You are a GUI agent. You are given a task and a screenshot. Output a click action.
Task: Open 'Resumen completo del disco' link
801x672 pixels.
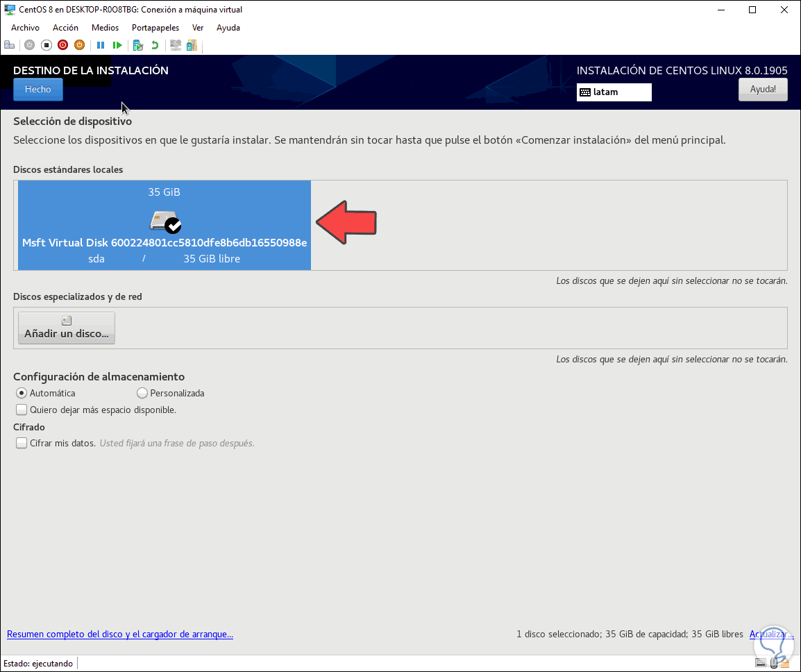(120, 635)
